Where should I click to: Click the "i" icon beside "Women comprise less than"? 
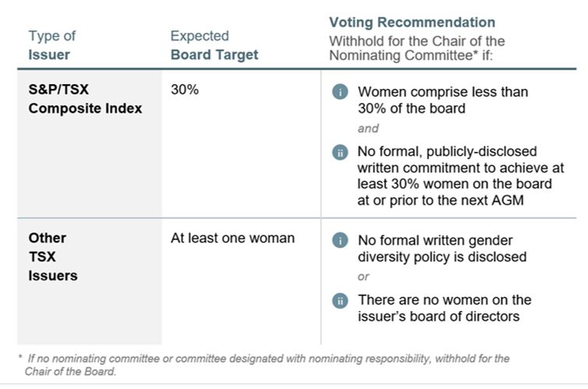click(x=339, y=92)
